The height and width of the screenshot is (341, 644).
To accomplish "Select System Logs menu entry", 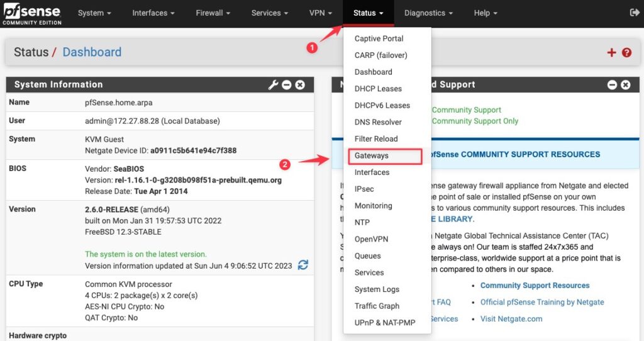I will click(387, 289).
